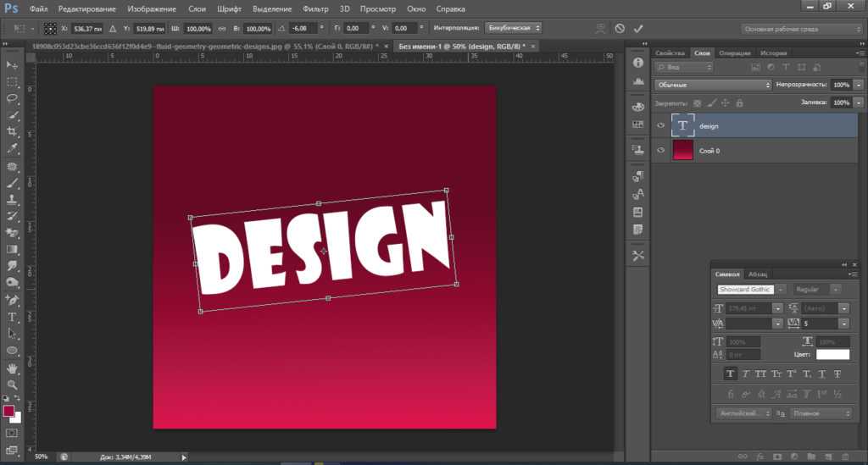Image resolution: width=868 pixels, height=465 pixels.
Task: Select the Crop tool
Action: [x=12, y=131]
